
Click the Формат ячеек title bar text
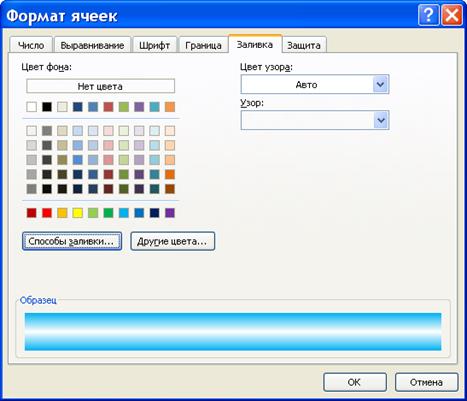point(62,16)
